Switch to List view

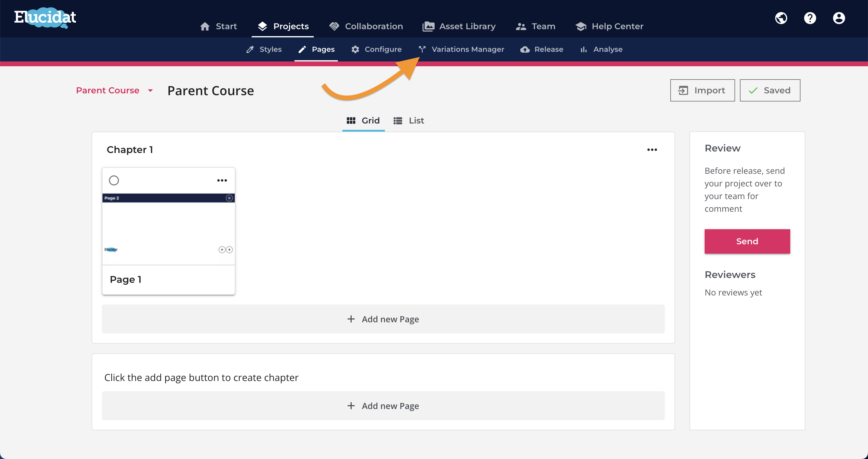click(x=409, y=120)
